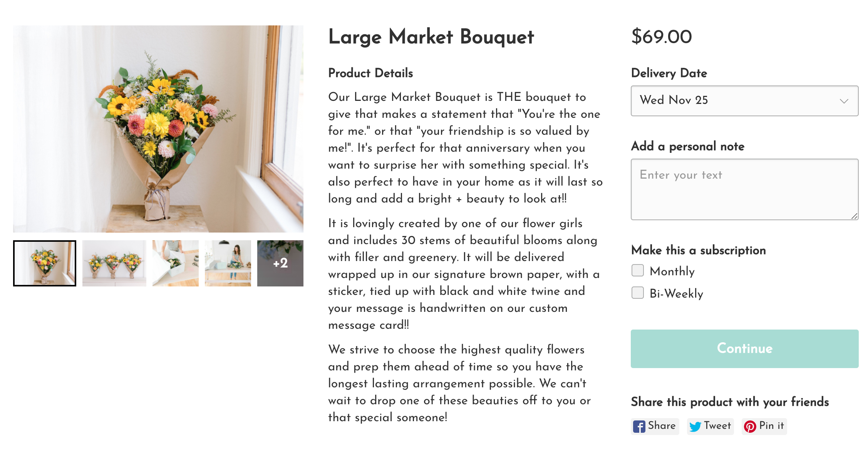Enable the Monthly subscription checkbox
This screenshot has height=452, width=868.
click(x=638, y=271)
